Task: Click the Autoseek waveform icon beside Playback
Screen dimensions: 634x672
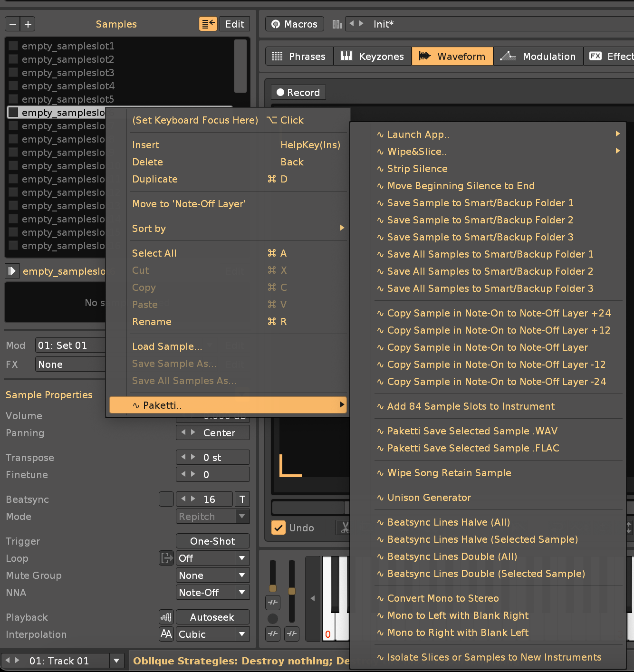Action: point(166,617)
